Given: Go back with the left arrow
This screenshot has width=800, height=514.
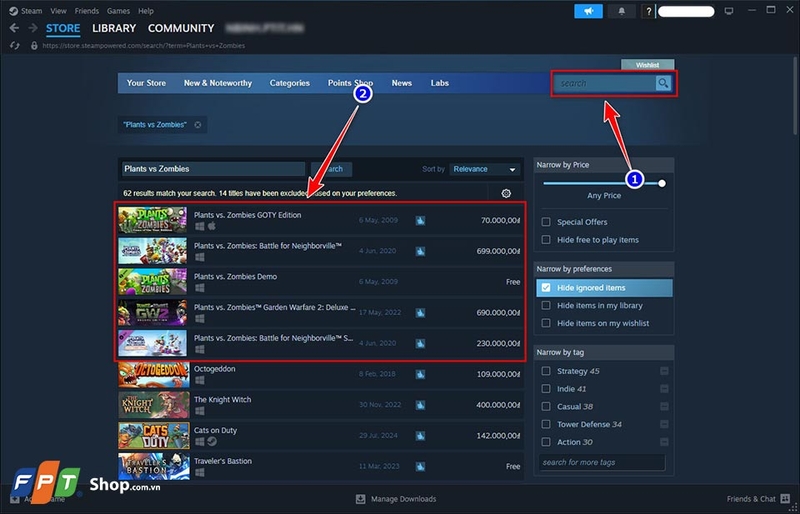Looking at the screenshot, I should click(14, 28).
